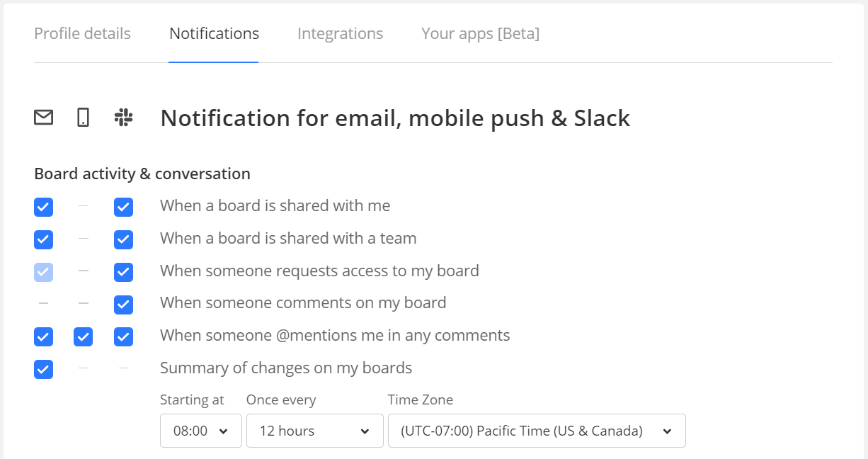Disable mobile push for @mentions
This screenshot has width=868, height=459.
84,337
